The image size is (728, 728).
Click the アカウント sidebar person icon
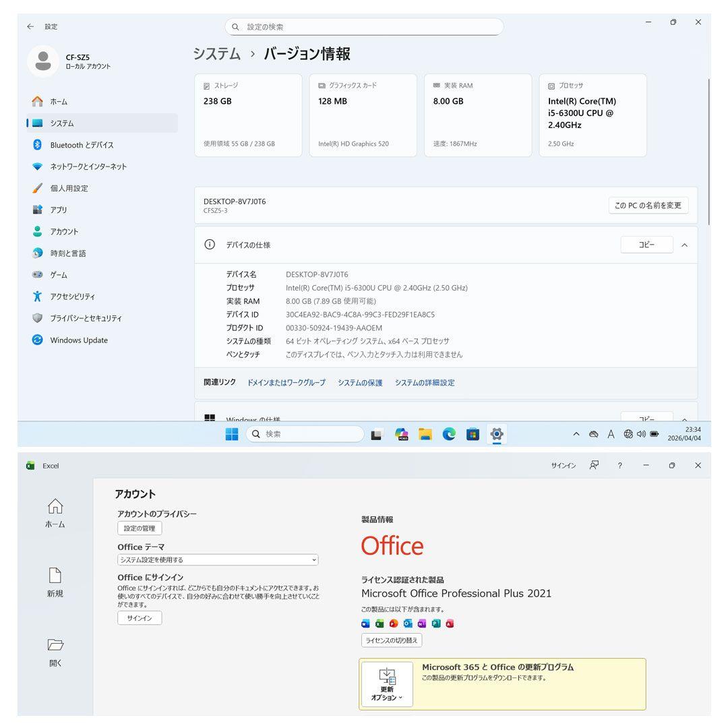pos(38,231)
